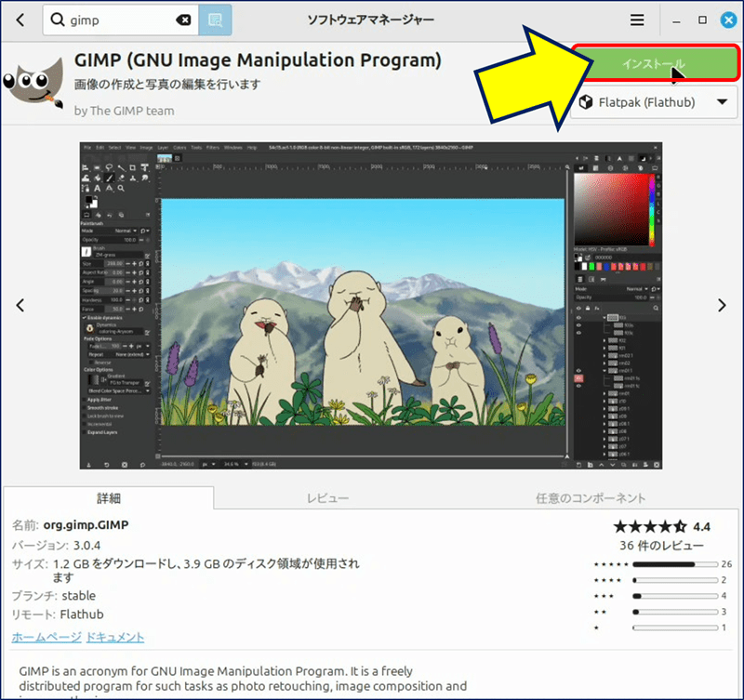Image resolution: width=744 pixels, height=700 pixels.
Task: Click the size text '1.2 GB をダウンロードし'
Action: (112, 564)
